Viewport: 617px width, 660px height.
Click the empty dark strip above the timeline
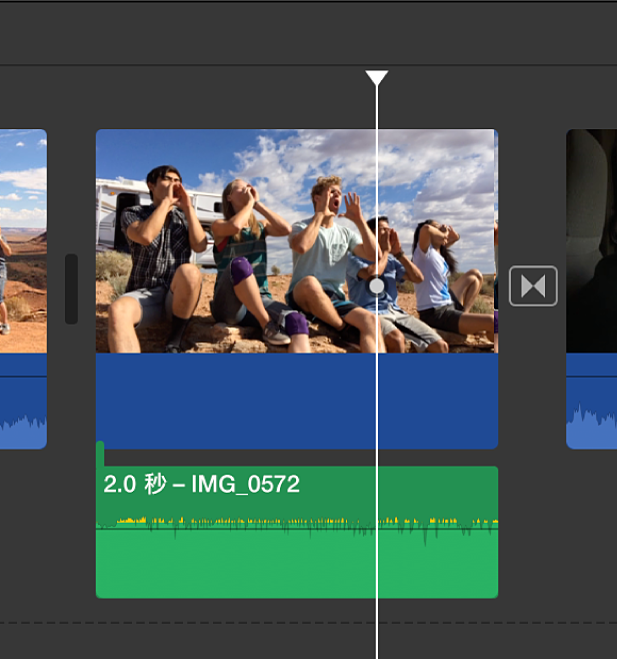coord(308,33)
